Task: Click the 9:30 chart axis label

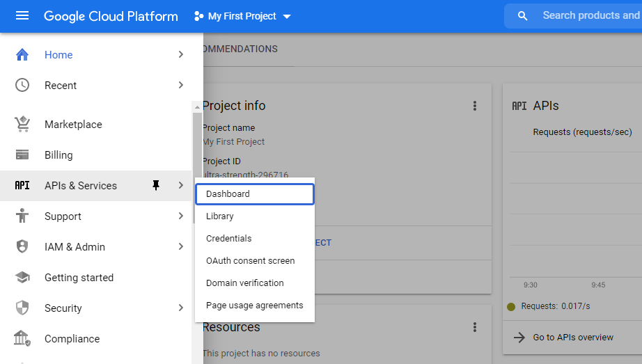Action: coord(530,285)
